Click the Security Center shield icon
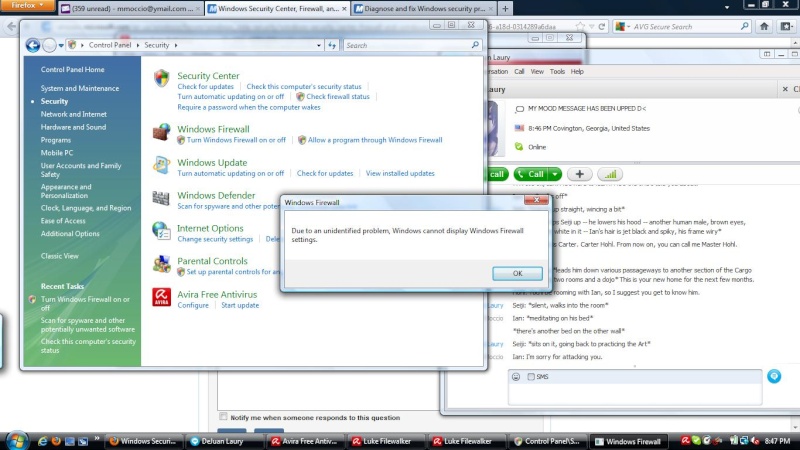Viewport: 800px width, 450px height. [x=162, y=79]
